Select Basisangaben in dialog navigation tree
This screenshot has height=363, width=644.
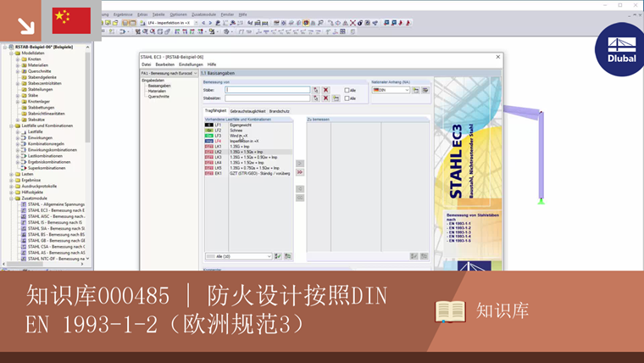tap(159, 86)
